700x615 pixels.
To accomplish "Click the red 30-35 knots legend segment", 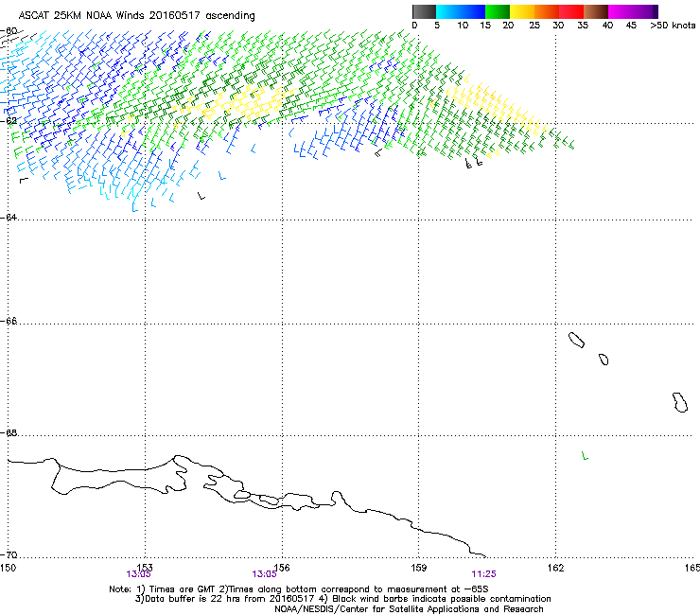I will (571, 11).
